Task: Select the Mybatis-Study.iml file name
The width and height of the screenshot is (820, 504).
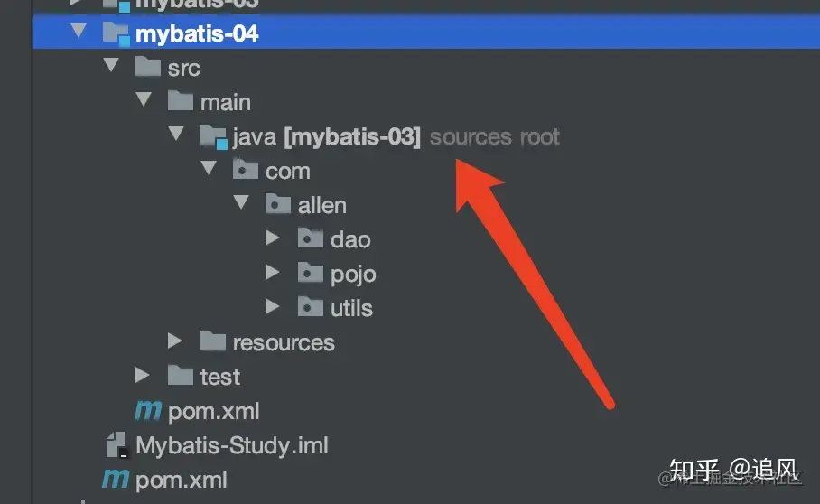Action: pyautogui.click(x=232, y=446)
